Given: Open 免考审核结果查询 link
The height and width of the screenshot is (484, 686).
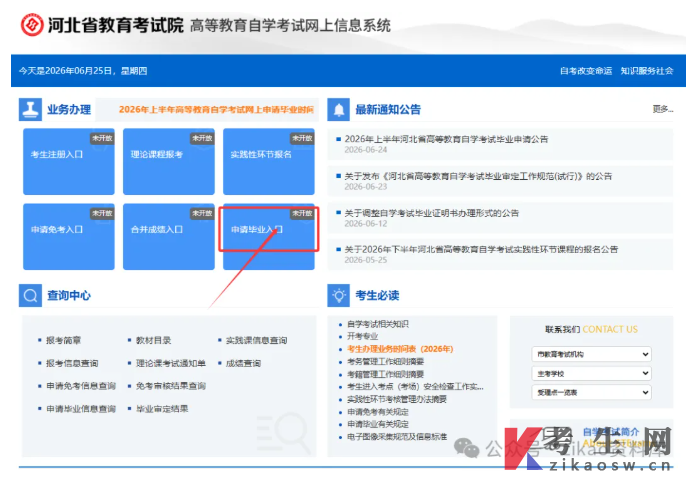Looking at the screenshot, I should [x=171, y=386].
